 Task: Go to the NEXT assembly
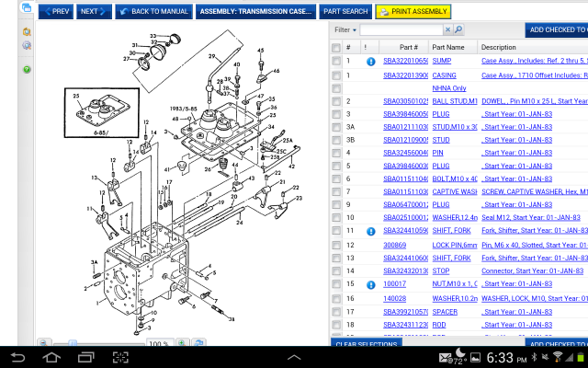94,12
